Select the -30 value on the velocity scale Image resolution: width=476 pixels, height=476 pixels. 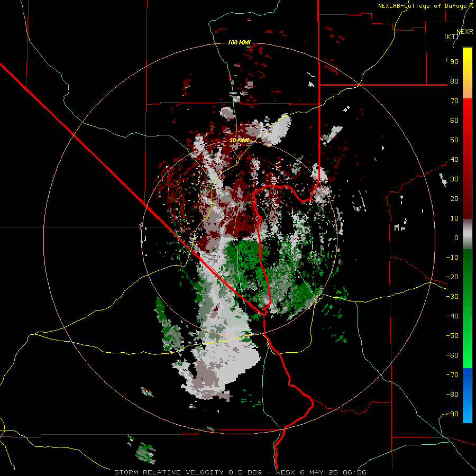[x=452, y=297]
